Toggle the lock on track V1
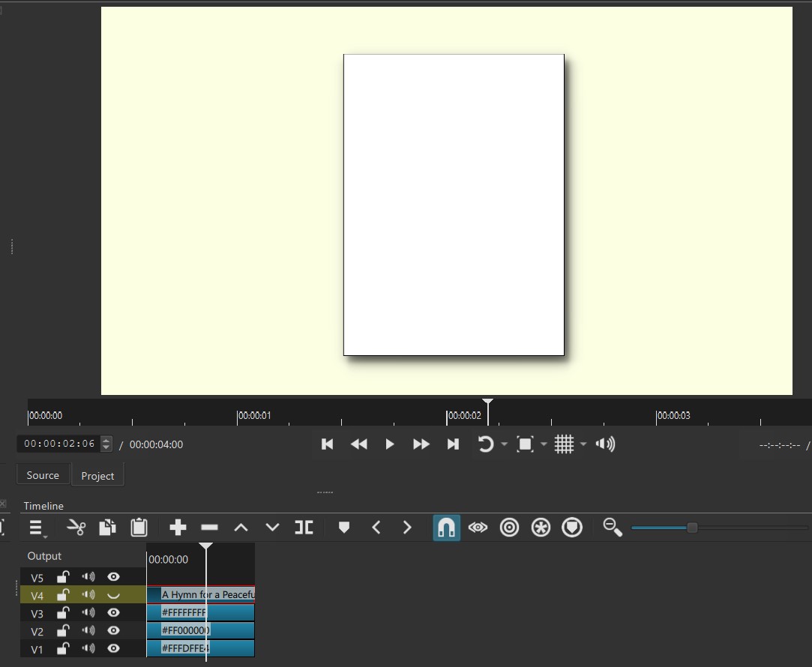Image resolution: width=812 pixels, height=667 pixels. 64,648
